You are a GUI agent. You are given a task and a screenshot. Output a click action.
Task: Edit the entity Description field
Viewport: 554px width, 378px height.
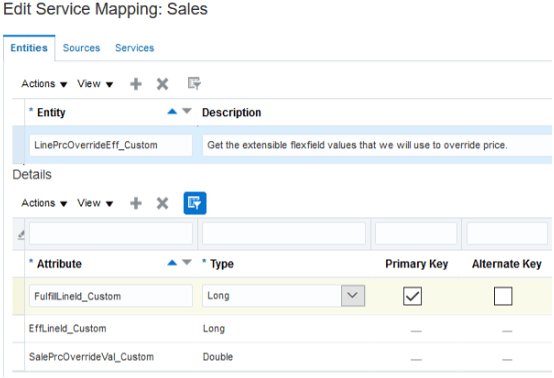(x=377, y=145)
